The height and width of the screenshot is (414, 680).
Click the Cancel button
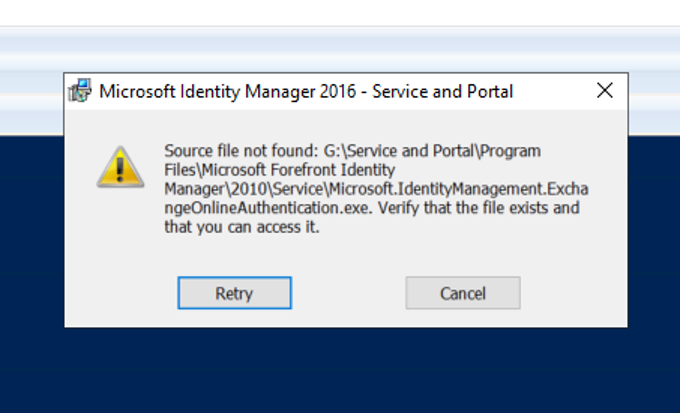[x=463, y=293]
